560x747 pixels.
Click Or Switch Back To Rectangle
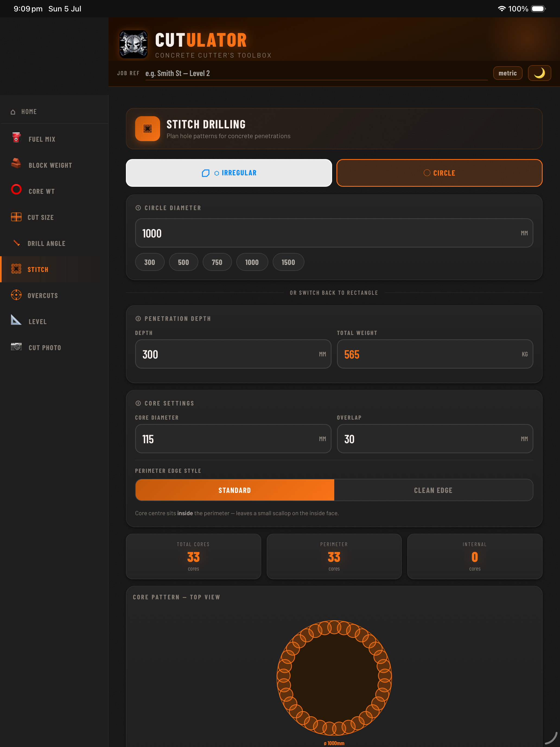[334, 293]
